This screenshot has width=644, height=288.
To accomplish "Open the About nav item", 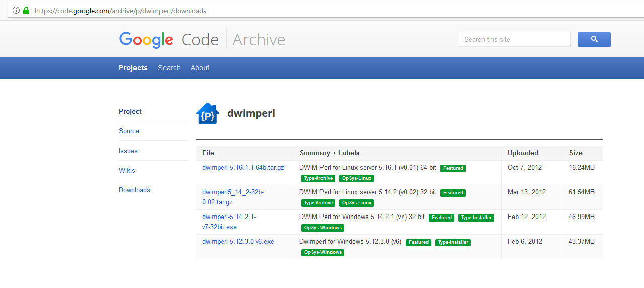I will pos(200,68).
